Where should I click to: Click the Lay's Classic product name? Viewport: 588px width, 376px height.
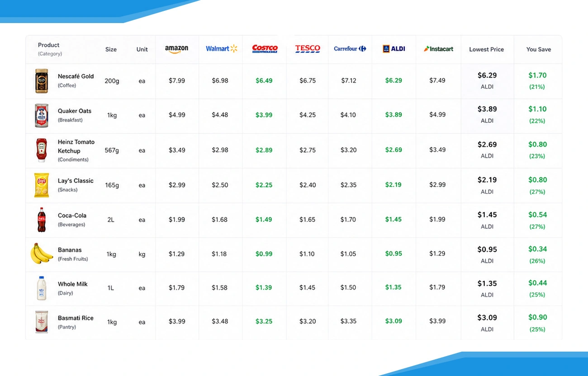click(x=76, y=181)
